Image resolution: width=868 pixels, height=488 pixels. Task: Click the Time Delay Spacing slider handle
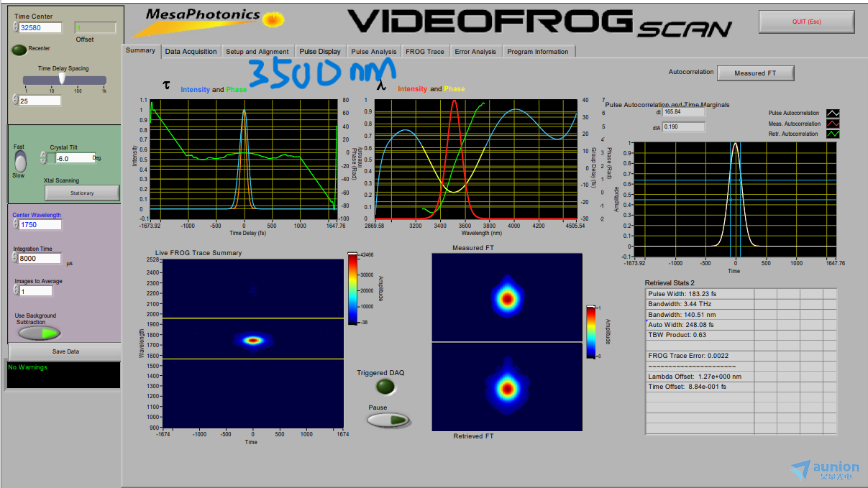coord(63,78)
